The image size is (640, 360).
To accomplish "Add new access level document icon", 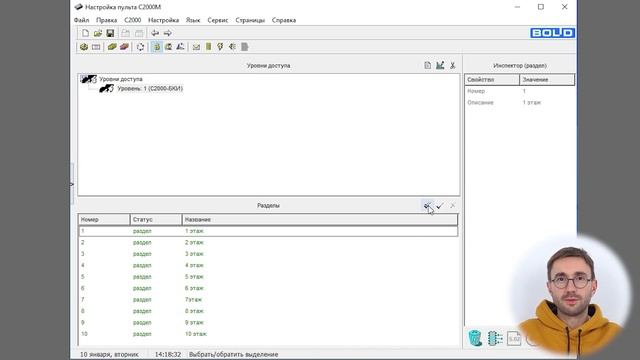I will [427, 65].
